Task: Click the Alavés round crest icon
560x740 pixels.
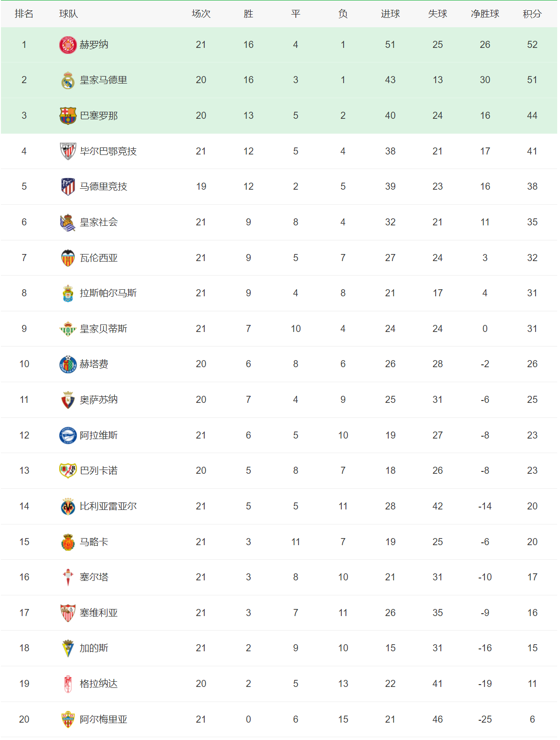Action: 68,435
